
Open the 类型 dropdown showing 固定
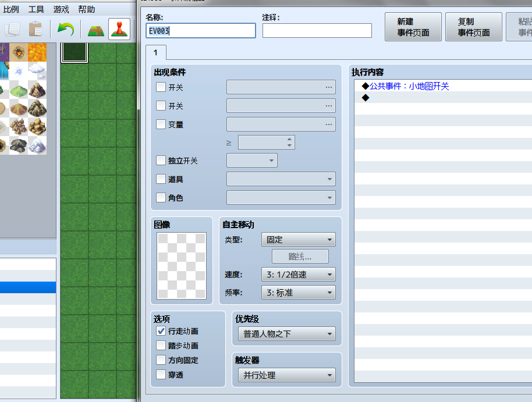[x=299, y=240]
